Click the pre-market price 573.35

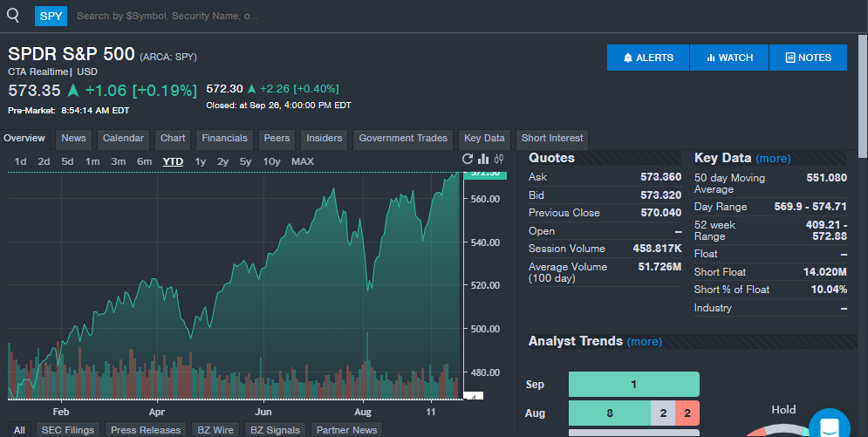point(34,90)
